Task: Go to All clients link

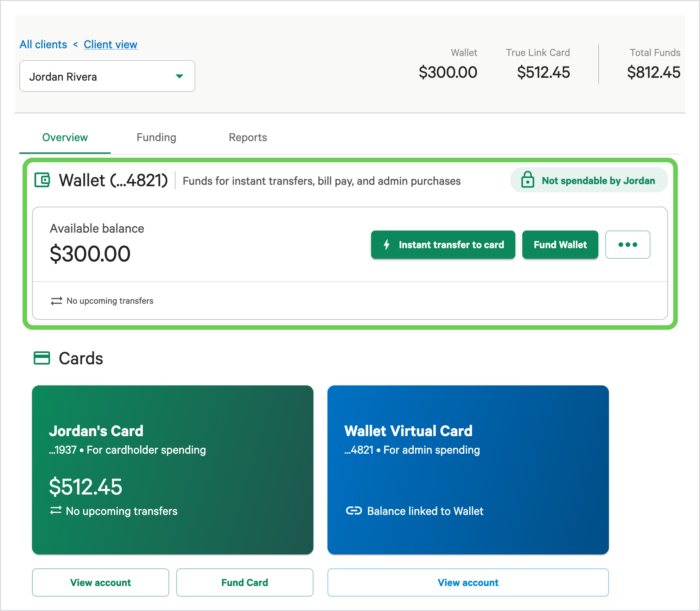Action: 43,44
